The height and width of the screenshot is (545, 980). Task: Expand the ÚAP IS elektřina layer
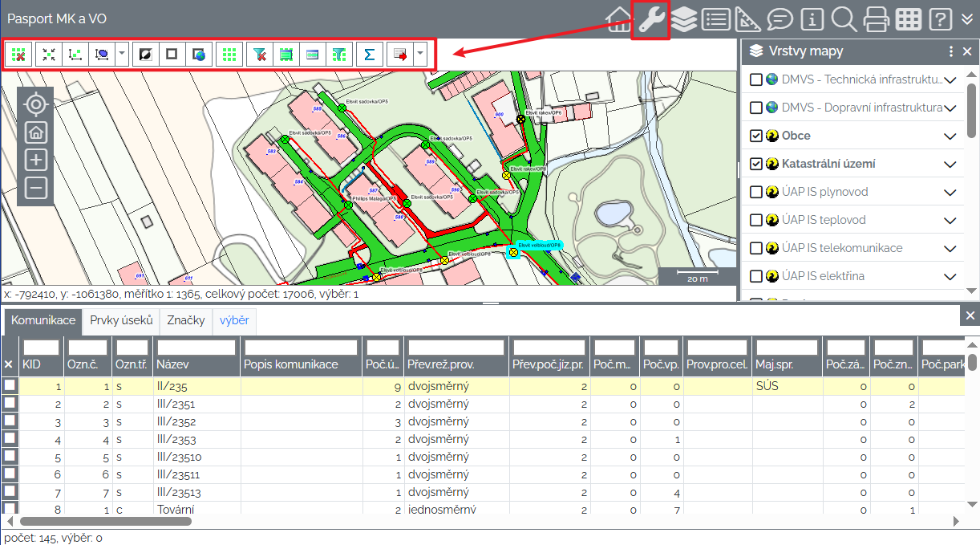950,277
